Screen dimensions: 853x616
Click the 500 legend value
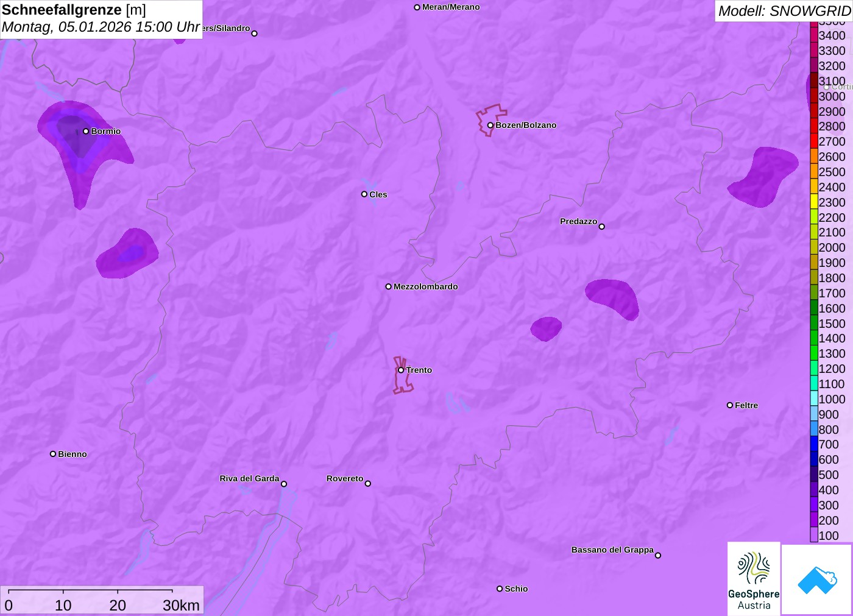pos(829,475)
